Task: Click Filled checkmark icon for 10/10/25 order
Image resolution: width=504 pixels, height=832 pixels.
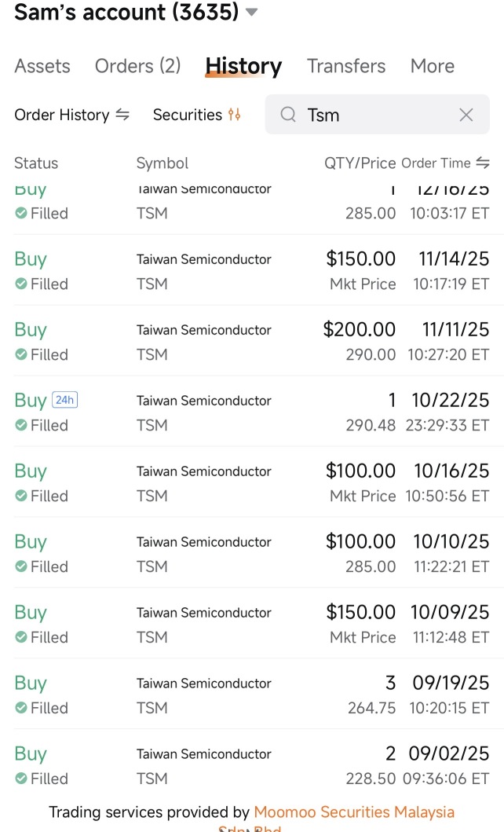Action: tap(21, 566)
